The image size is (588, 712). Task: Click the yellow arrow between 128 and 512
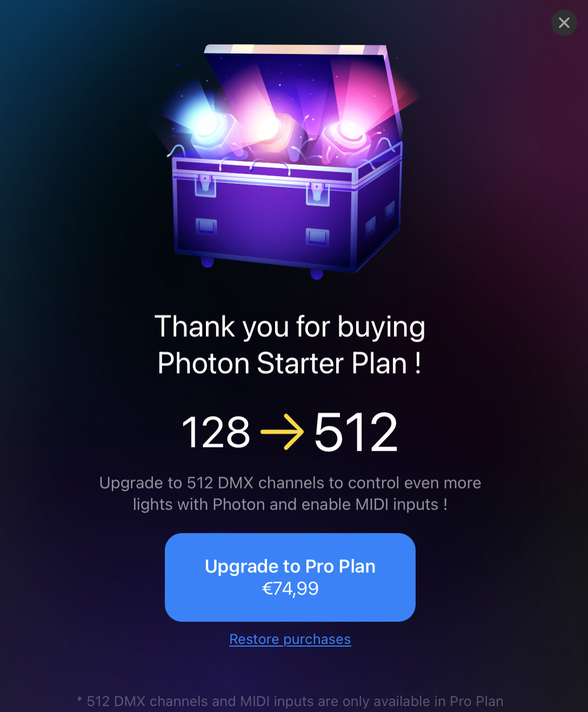pos(282,432)
